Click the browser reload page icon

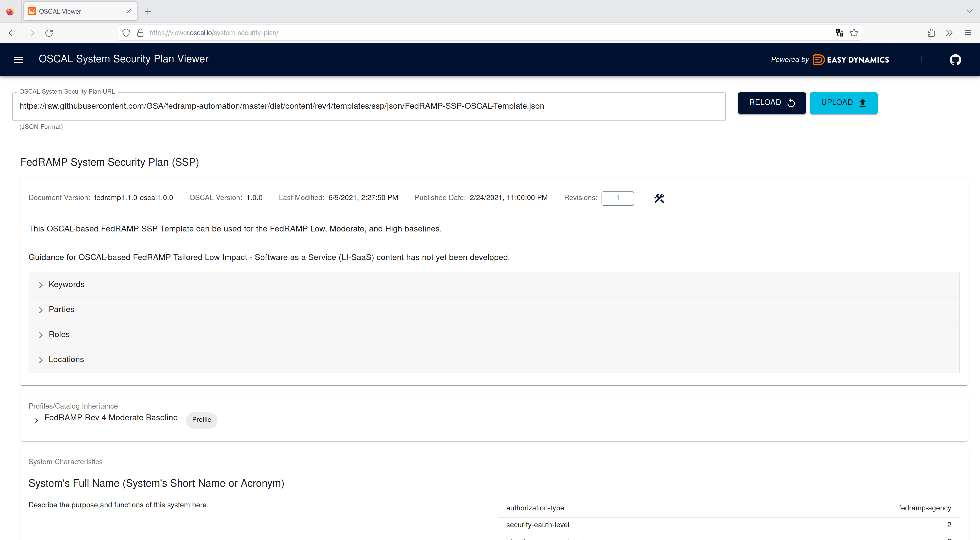click(49, 33)
